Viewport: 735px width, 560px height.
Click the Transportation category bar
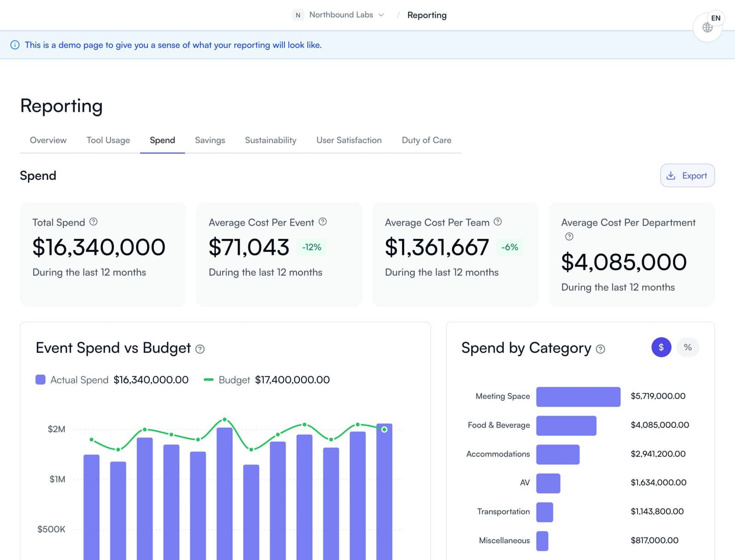[x=544, y=512]
